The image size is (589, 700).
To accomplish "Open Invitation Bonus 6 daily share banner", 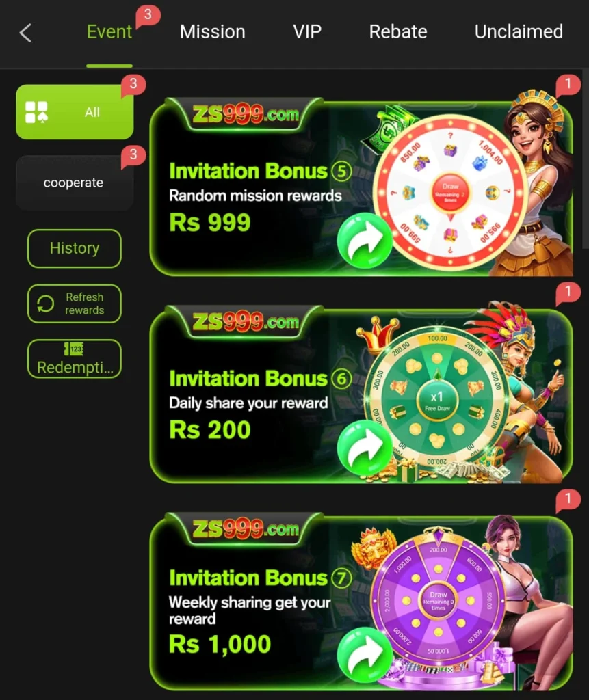I will (361, 395).
